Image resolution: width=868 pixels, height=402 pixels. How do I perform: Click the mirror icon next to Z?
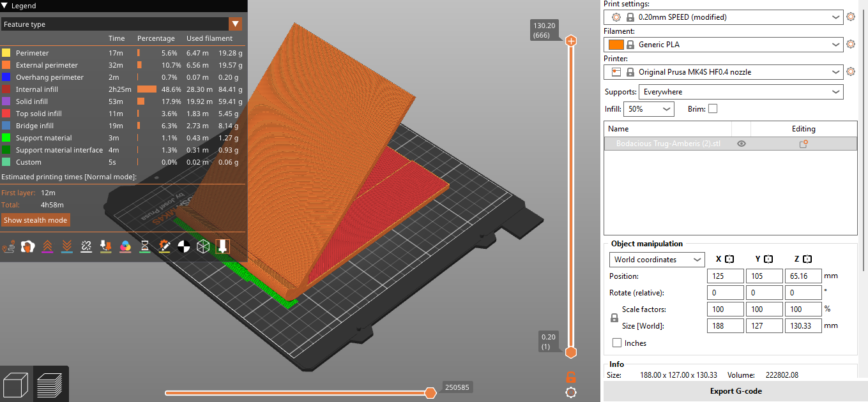807,260
